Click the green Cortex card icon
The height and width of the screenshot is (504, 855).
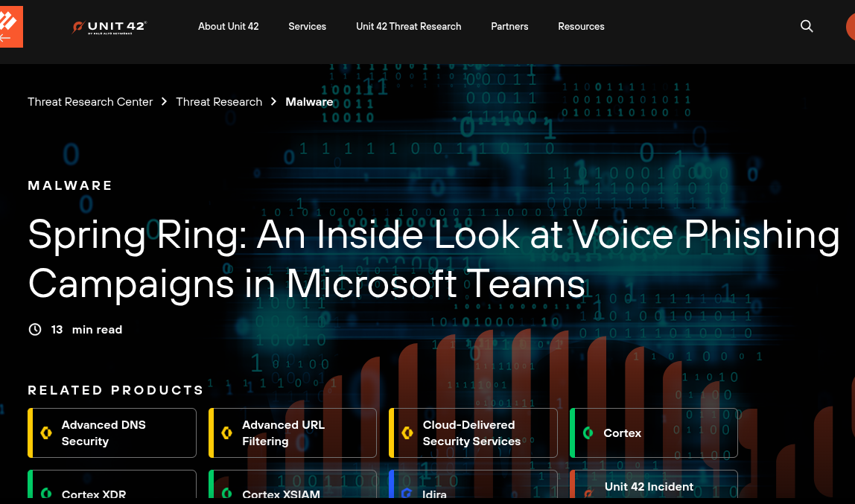pos(588,433)
